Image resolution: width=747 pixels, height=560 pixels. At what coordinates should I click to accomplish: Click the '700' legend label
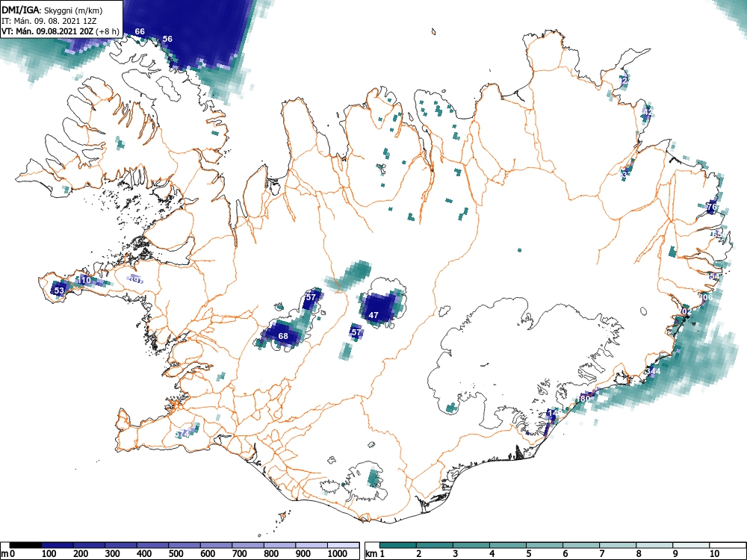[240, 553]
